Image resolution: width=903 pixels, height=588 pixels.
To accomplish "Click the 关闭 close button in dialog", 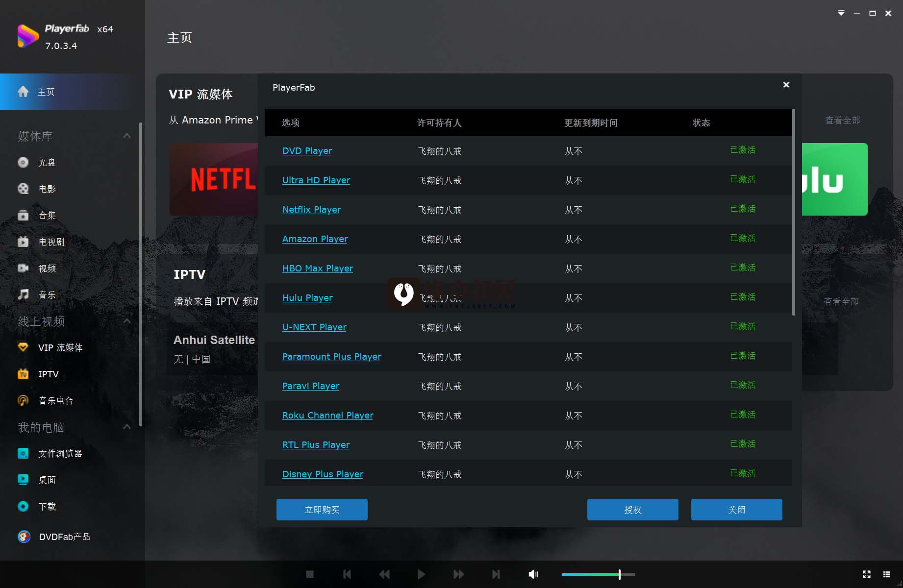I will click(x=737, y=510).
